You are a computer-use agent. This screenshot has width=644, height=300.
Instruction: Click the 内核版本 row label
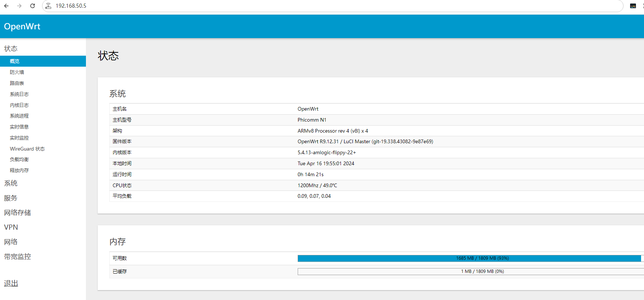coord(122,152)
